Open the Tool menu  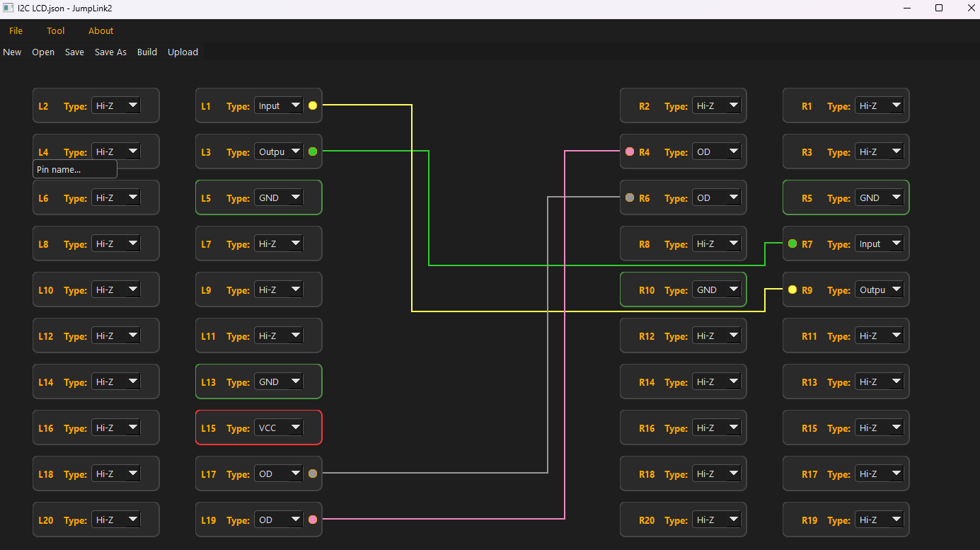click(x=55, y=30)
